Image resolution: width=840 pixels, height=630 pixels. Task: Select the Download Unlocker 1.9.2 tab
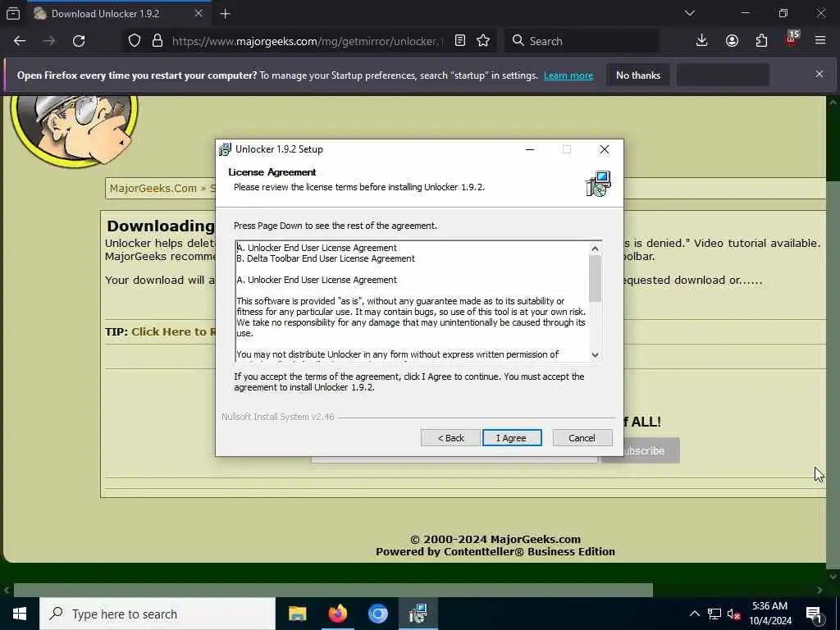[x=119, y=14]
